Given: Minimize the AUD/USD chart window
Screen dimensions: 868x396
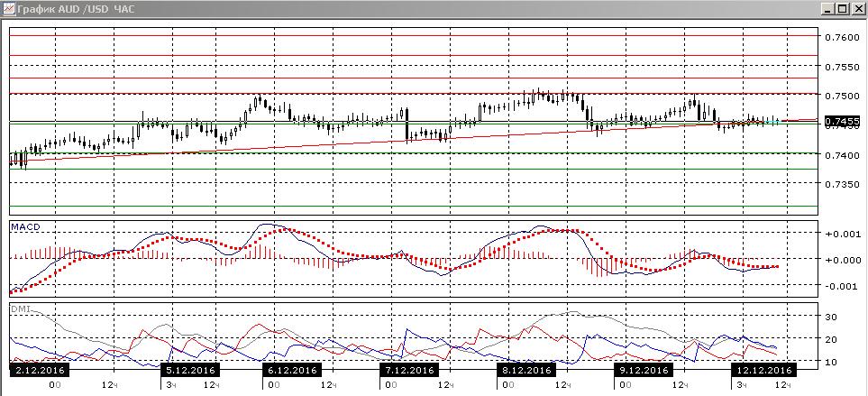Looking at the screenshot, I should coord(827,9).
